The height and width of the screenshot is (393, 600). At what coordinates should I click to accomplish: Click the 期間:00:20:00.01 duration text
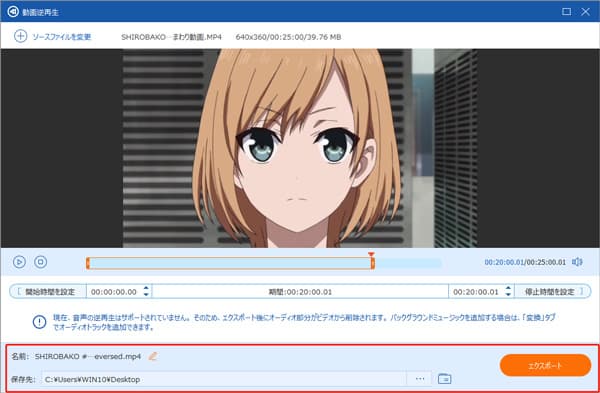click(x=300, y=292)
